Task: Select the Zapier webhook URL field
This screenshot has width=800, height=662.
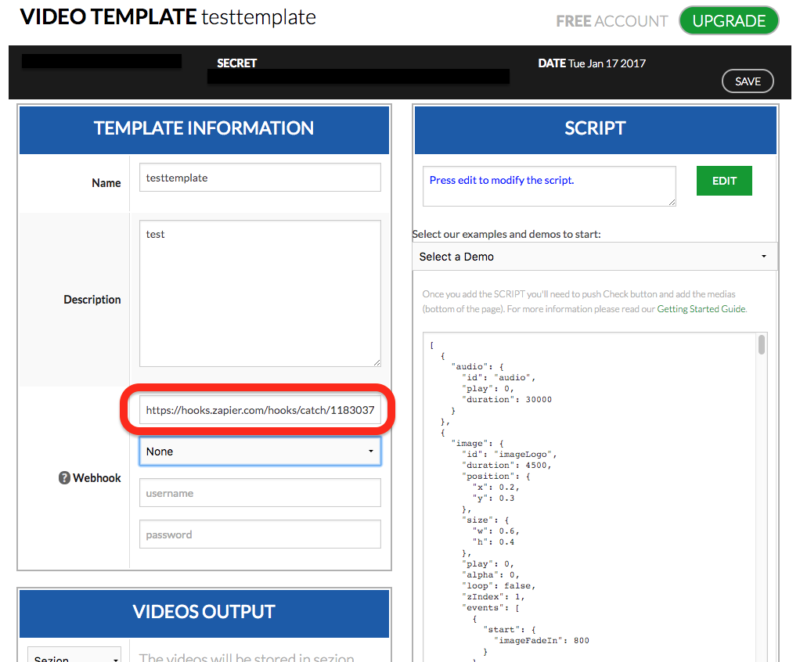Action: 260,410
